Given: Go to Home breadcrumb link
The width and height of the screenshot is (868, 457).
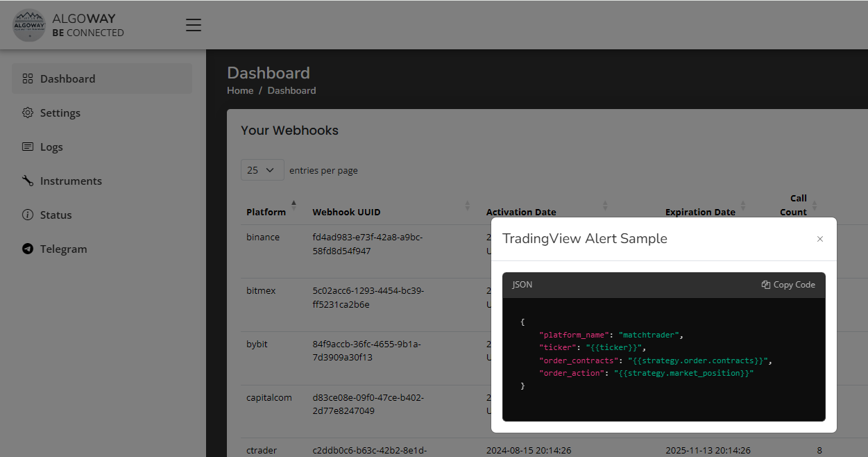Looking at the screenshot, I should pos(240,90).
